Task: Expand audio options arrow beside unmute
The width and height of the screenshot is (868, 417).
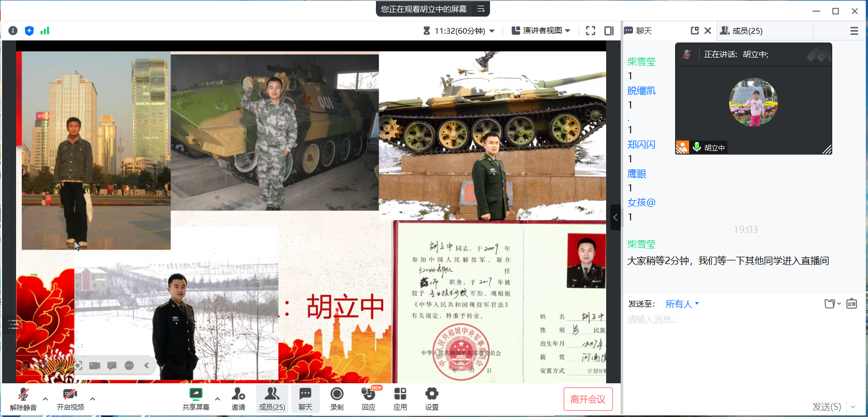Action: point(46,398)
